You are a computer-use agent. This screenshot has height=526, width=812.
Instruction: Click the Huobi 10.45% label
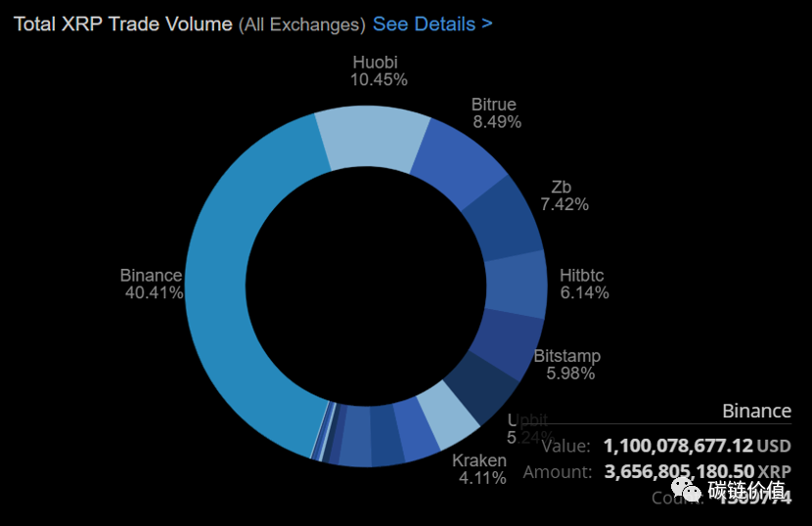click(x=378, y=71)
